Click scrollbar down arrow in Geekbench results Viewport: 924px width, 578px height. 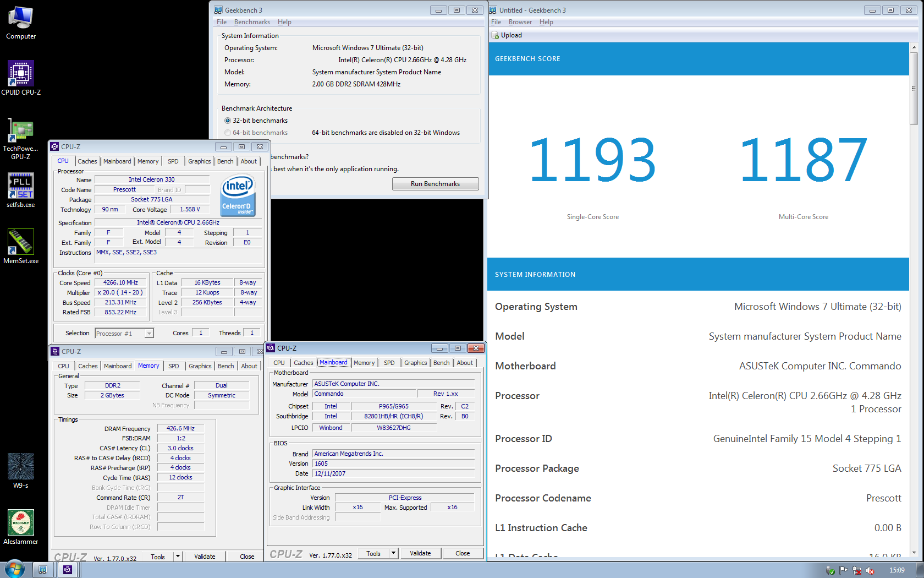[x=914, y=552]
